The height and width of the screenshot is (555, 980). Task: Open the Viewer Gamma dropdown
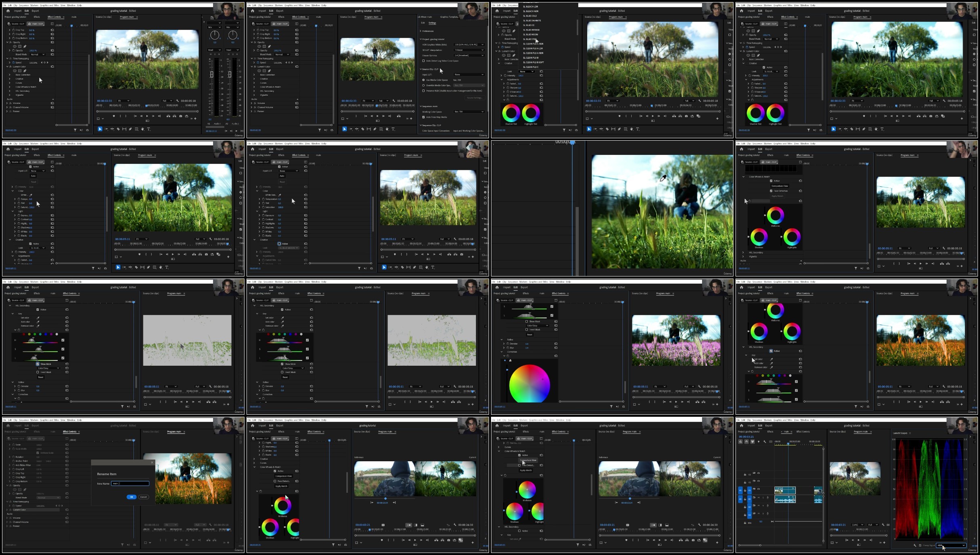coord(469,55)
